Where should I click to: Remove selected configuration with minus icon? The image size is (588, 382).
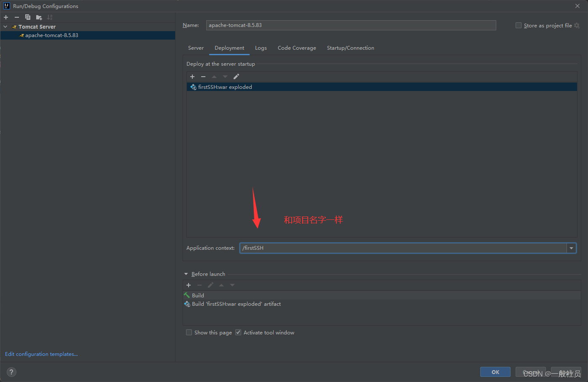[17, 17]
